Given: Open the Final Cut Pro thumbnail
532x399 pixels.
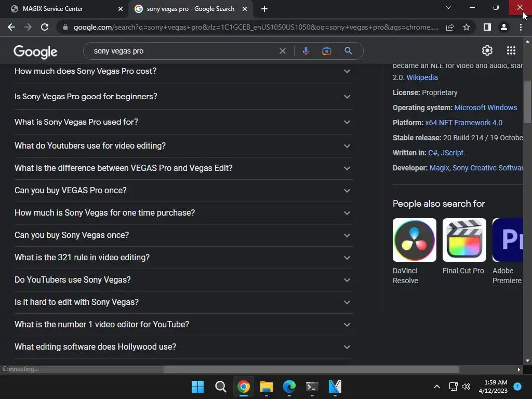Looking at the screenshot, I should [464, 240].
